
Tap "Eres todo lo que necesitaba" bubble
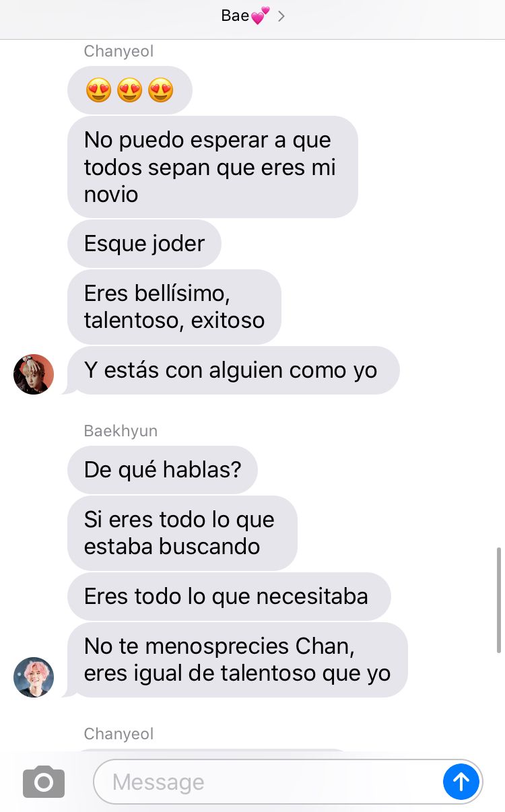click(x=229, y=597)
